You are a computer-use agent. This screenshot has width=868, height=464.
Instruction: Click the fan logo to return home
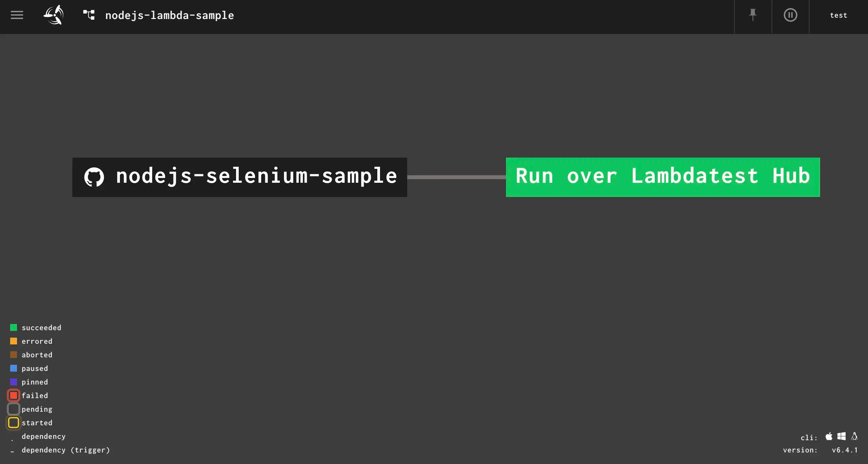pyautogui.click(x=53, y=15)
